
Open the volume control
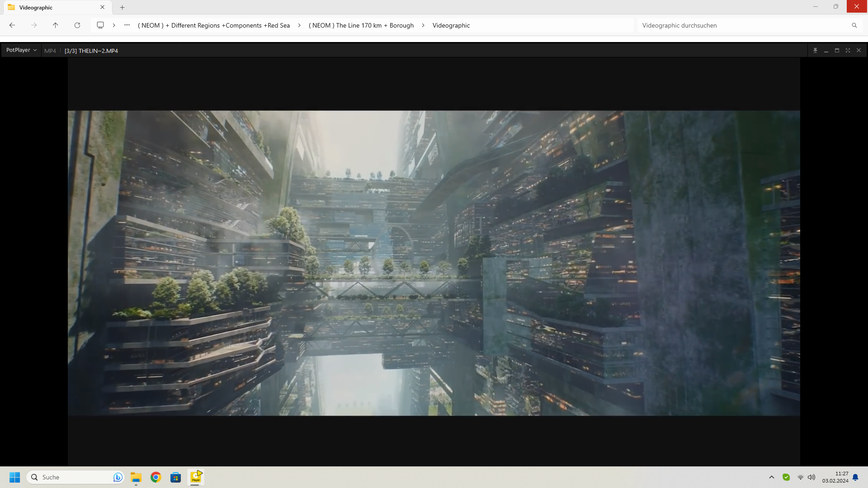(811, 477)
